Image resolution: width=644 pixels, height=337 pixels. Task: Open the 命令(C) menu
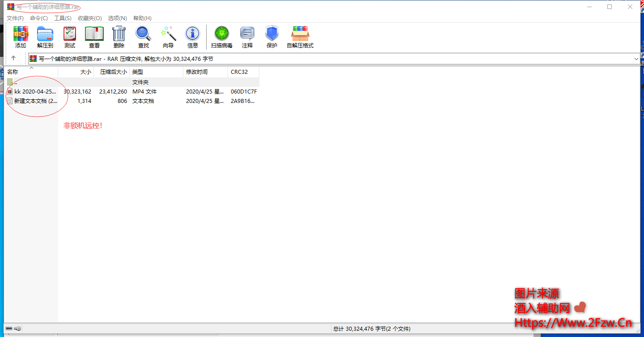point(39,18)
